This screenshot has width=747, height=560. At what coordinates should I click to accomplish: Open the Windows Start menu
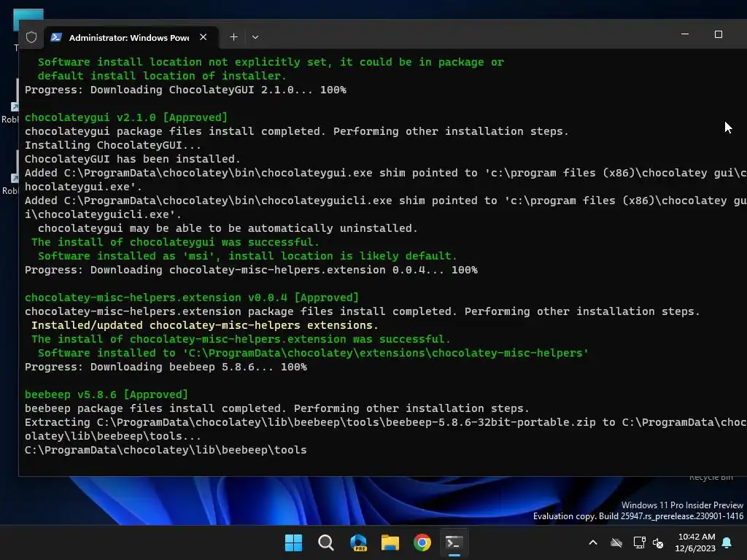293,542
